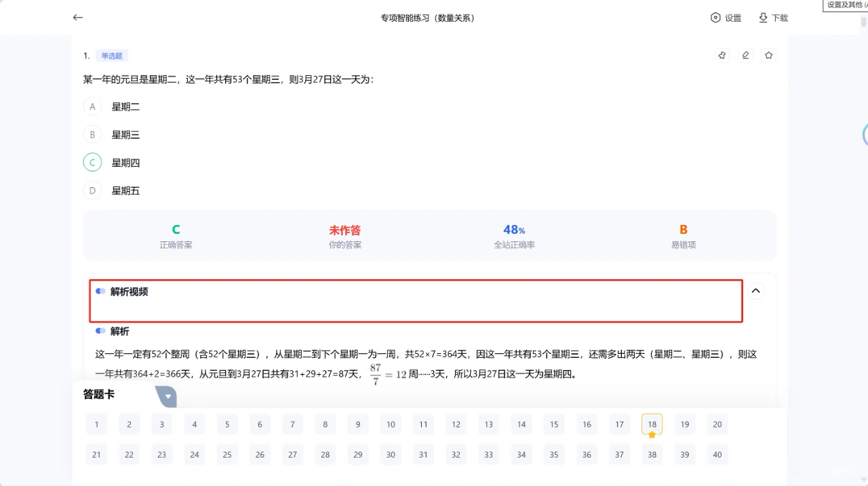Select the pencil edit icon near the question
868x486 pixels.
tap(745, 55)
